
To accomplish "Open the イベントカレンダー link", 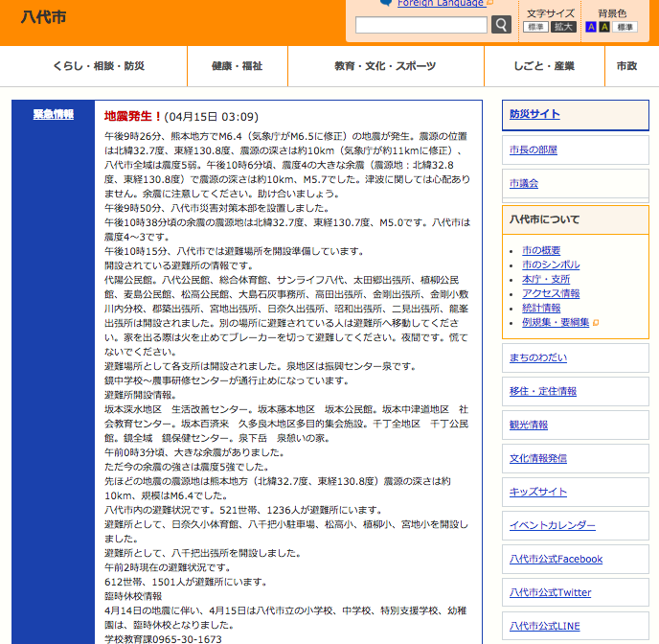I will pyautogui.click(x=553, y=525).
